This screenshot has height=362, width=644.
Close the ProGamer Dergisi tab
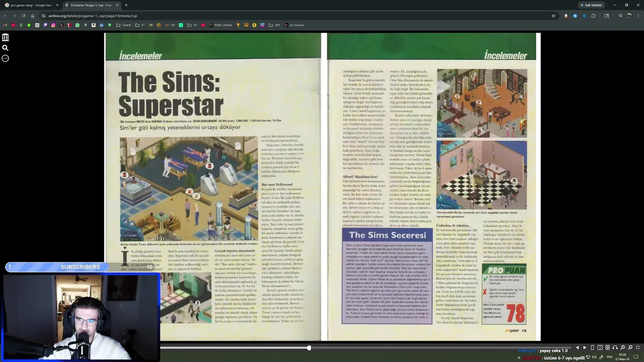pyautogui.click(x=117, y=5)
